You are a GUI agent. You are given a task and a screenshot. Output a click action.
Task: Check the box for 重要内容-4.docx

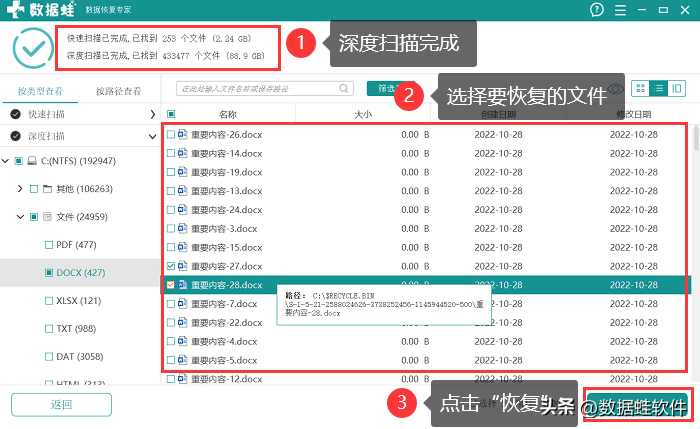click(x=171, y=341)
